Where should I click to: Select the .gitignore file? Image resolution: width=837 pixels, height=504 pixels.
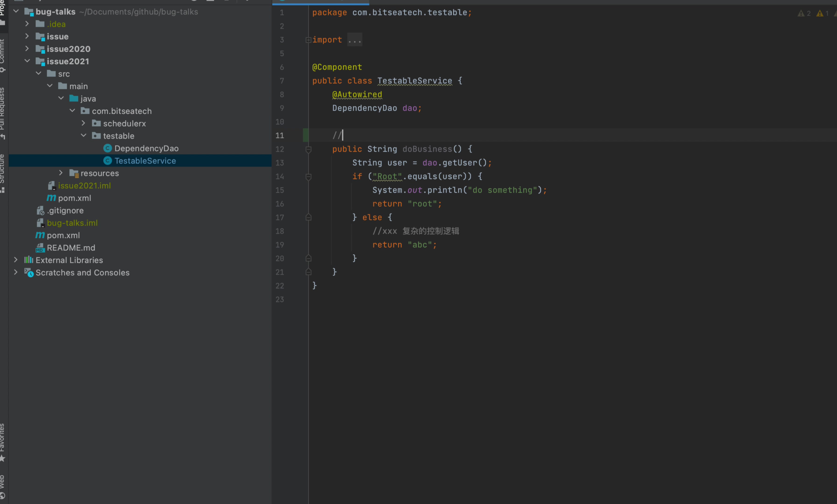click(65, 210)
